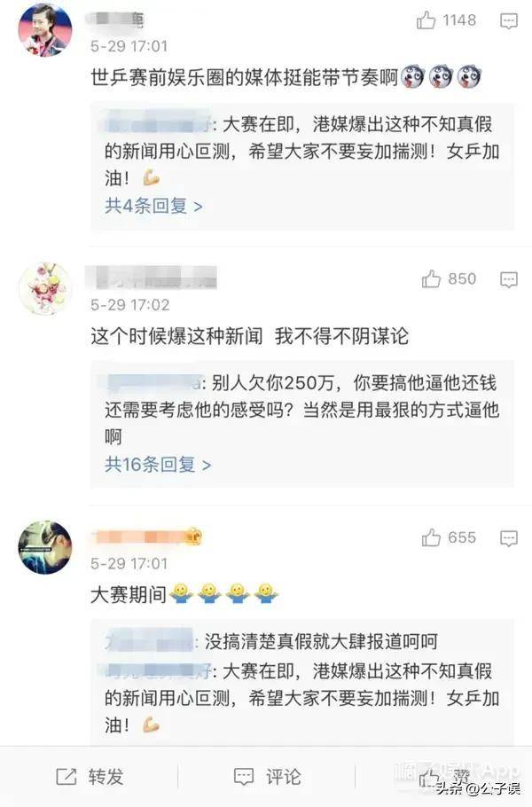Expand 共16条回复 replies

tap(158, 464)
